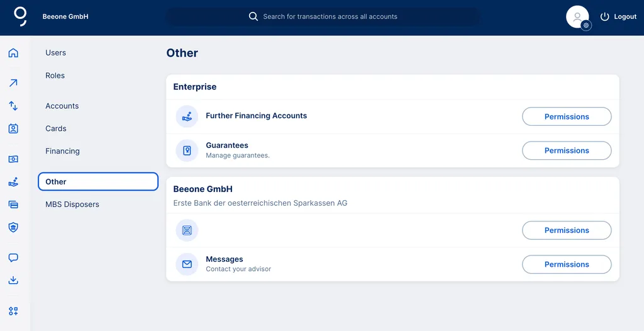This screenshot has width=644, height=331.
Task: Open the apps grid icon in sidebar
Action: (x=13, y=311)
